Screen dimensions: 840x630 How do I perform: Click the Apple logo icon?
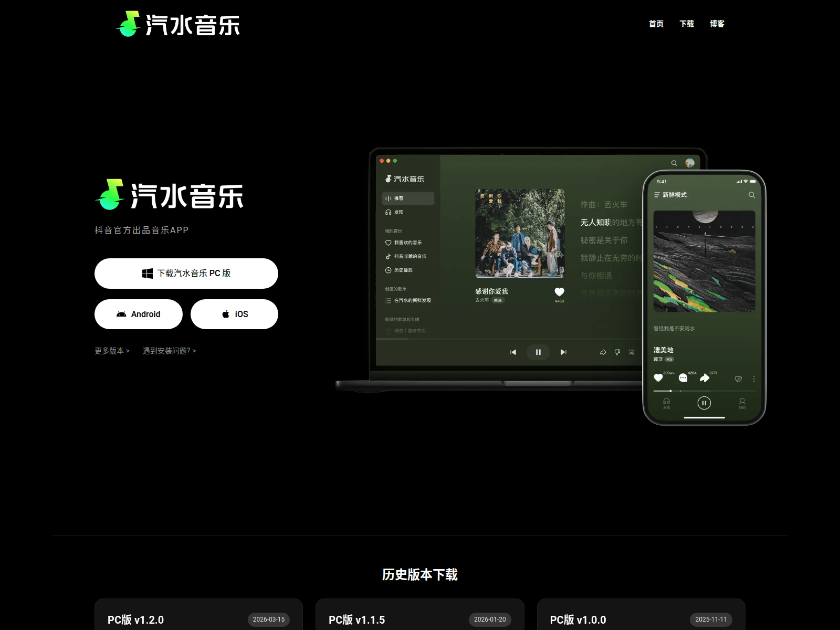point(226,314)
